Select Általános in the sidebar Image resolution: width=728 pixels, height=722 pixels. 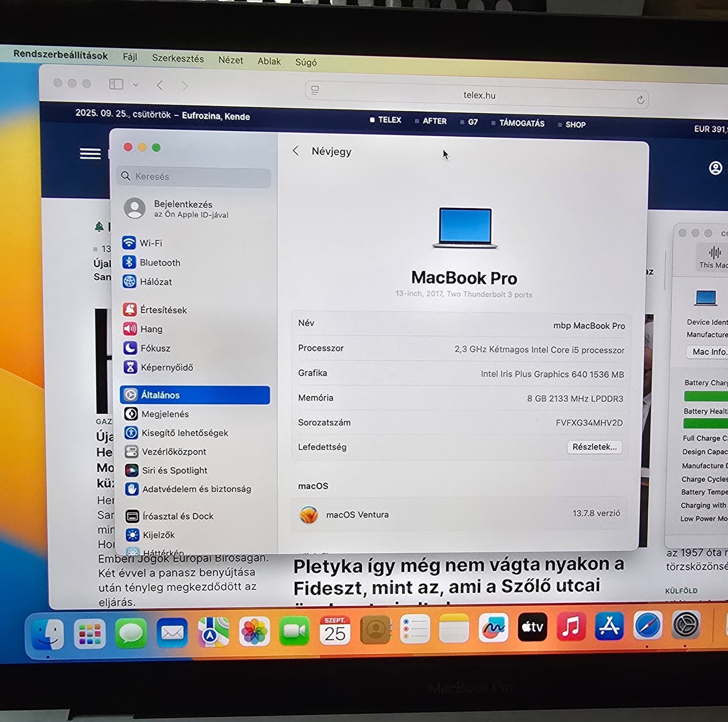click(x=195, y=395)
